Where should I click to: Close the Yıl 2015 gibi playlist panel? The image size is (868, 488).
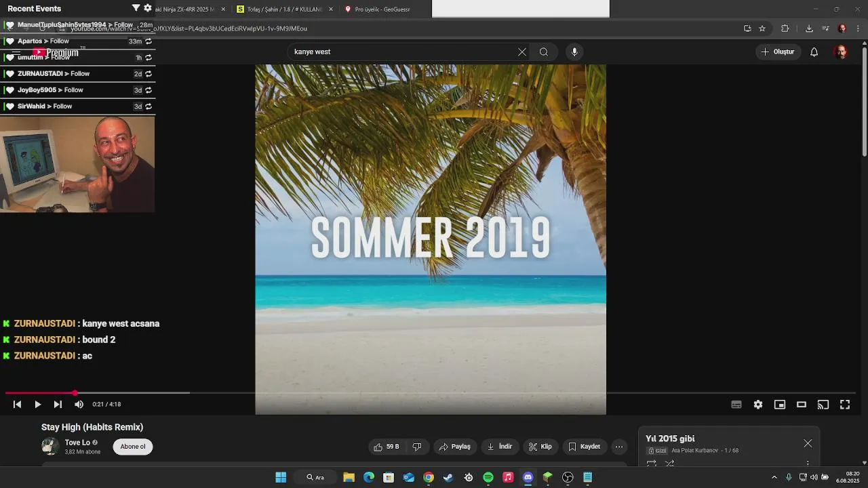(808, 443)
